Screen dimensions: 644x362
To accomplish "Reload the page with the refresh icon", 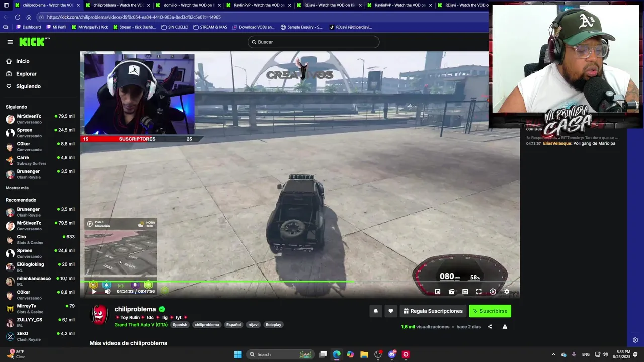I will pos(18,17).
